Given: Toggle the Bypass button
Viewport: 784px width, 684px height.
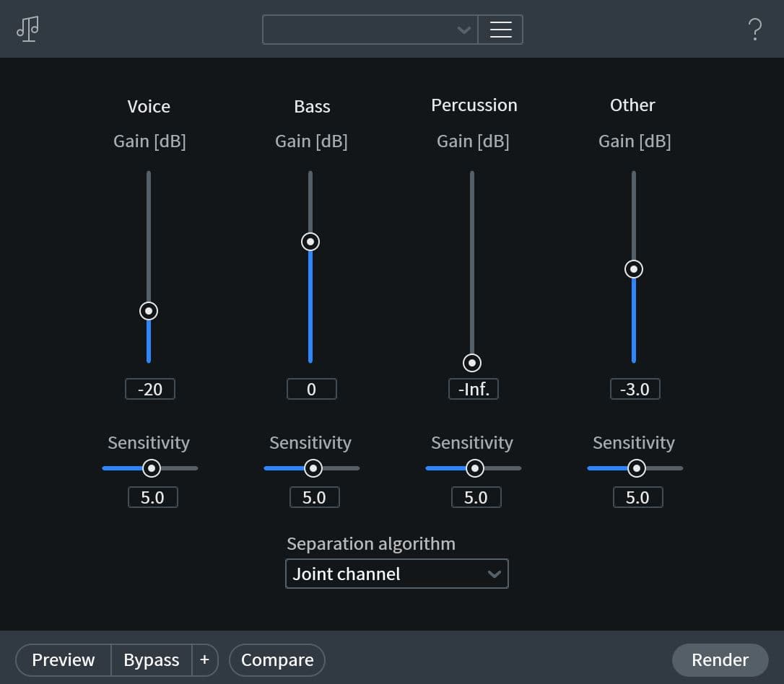Looking at the screenshot, I should [x=151, y=659].
